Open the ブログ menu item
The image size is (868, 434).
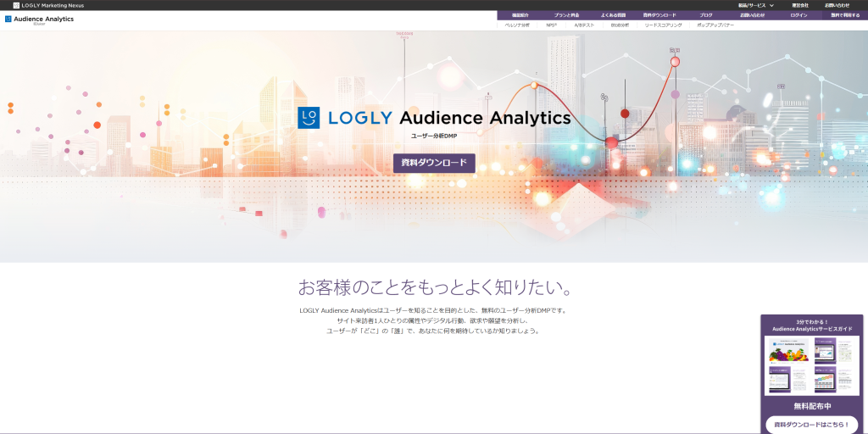(x=706, y=15)
